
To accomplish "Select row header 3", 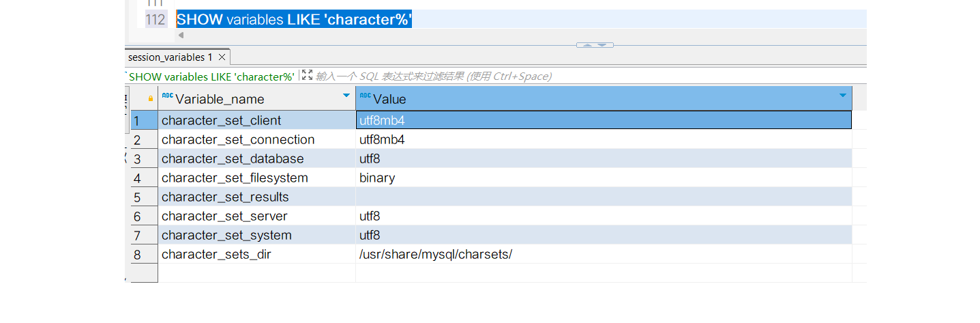I will pos(144,158).
